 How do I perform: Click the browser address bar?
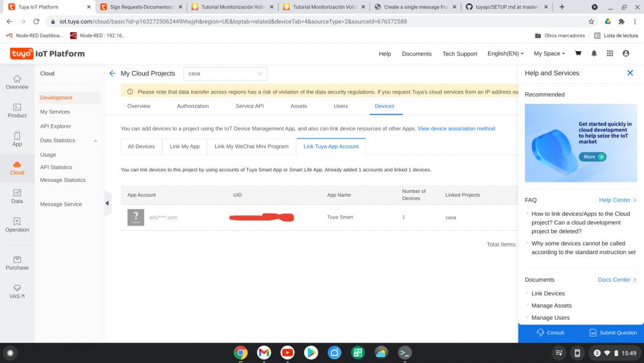pyautogui.click(x=316, y=21)
